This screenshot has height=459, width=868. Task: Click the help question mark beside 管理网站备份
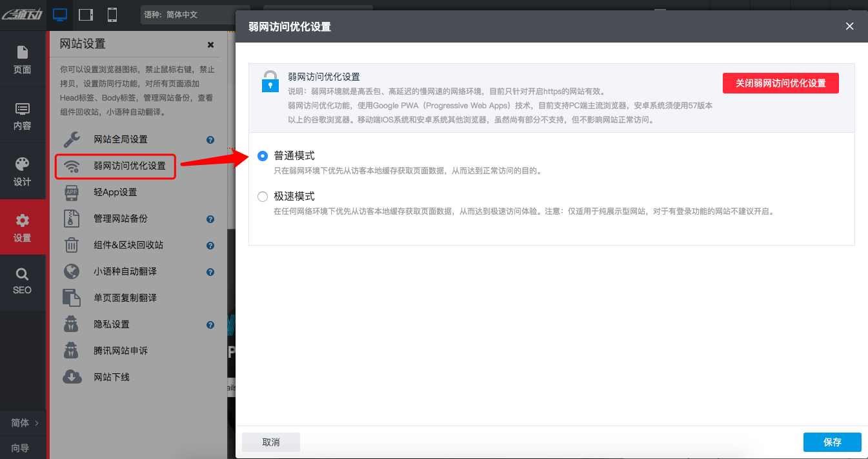tap(210, 219)
